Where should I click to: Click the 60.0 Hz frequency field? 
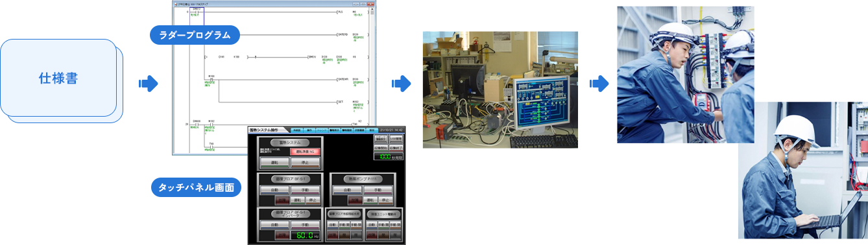point(306,236)
